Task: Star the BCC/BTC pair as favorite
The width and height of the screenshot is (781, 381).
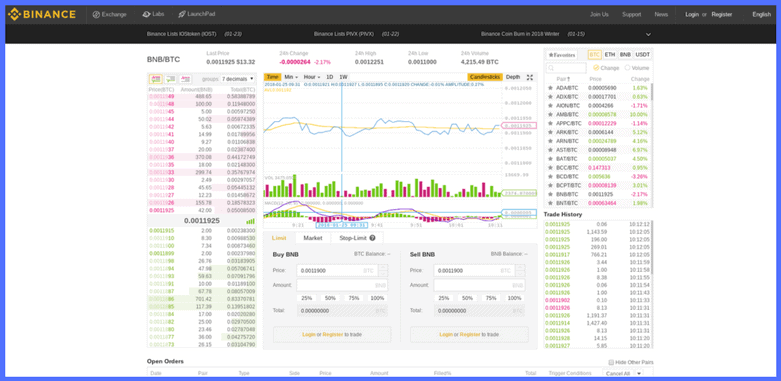Action: point(550,168)
